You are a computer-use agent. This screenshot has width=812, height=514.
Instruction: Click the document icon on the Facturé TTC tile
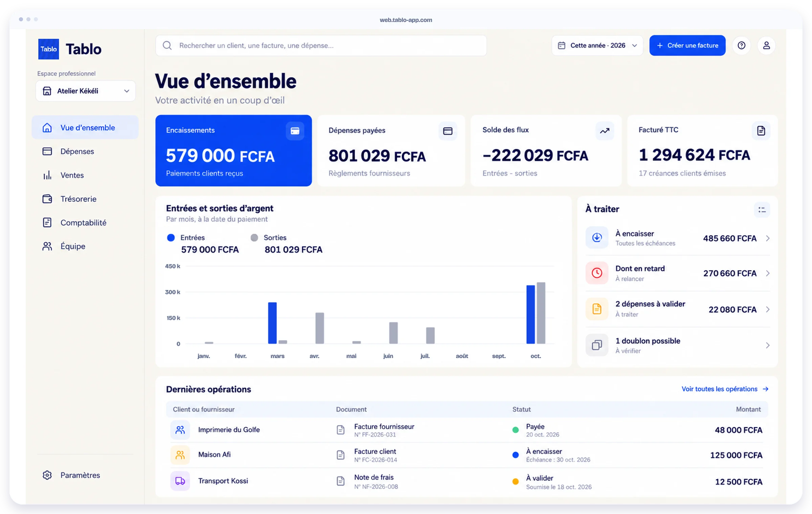point(761,131)
